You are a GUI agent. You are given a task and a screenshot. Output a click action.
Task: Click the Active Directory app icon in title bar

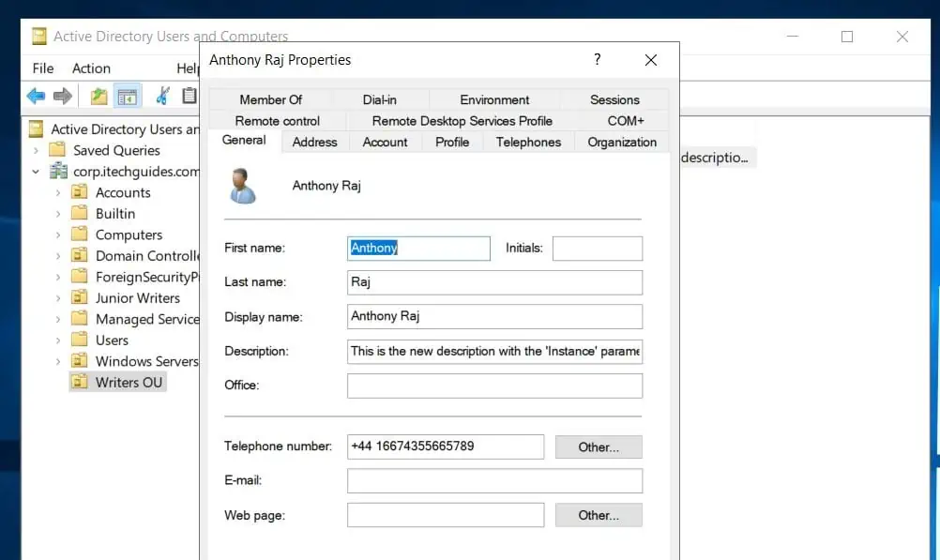click(39, 36)
